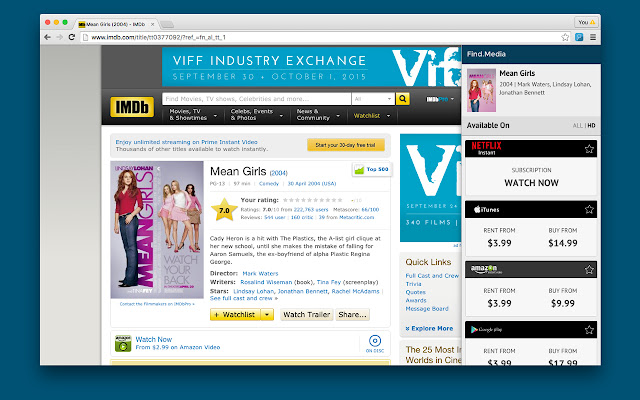Open the Trivia quick link
This screenshot has height=400, width=640.
coord(413,284)
